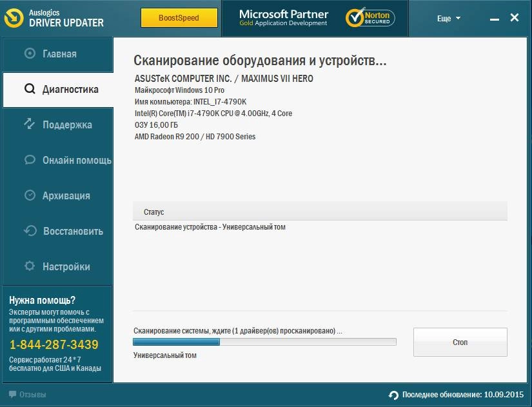Open the Главная sidebar tab

pos(57,54)
